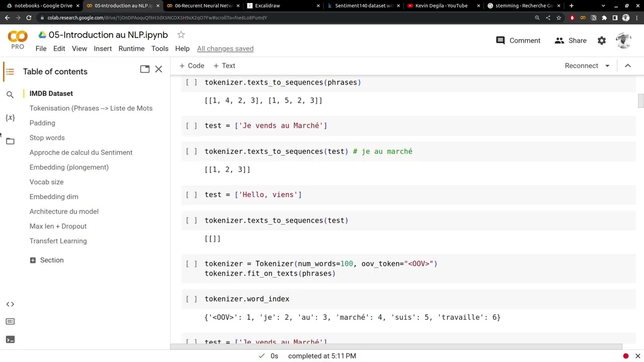Go to Stop words section
The width and height of the screenshot is (644, 362).
pyautogui.click(x=47, y=138)
